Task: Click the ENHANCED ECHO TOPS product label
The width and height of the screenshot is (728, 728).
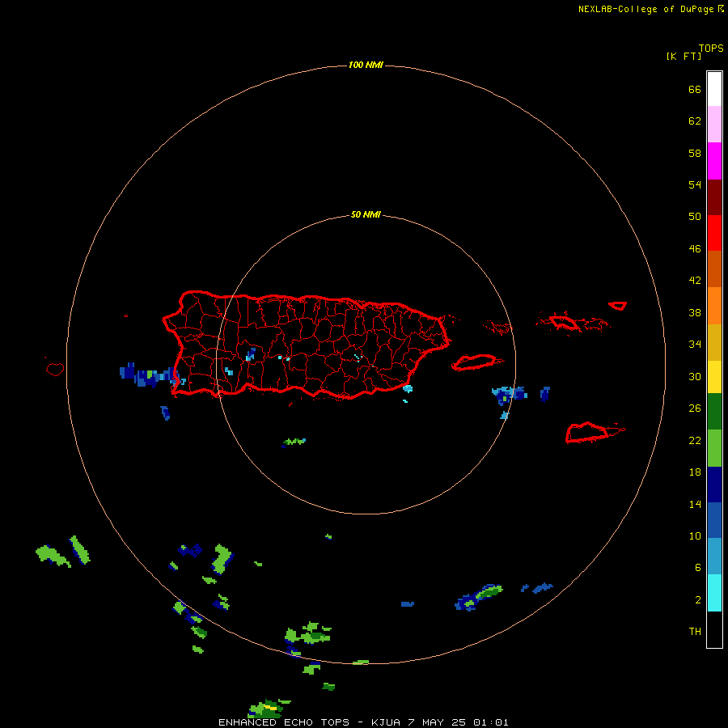Action: click(284, 722)
